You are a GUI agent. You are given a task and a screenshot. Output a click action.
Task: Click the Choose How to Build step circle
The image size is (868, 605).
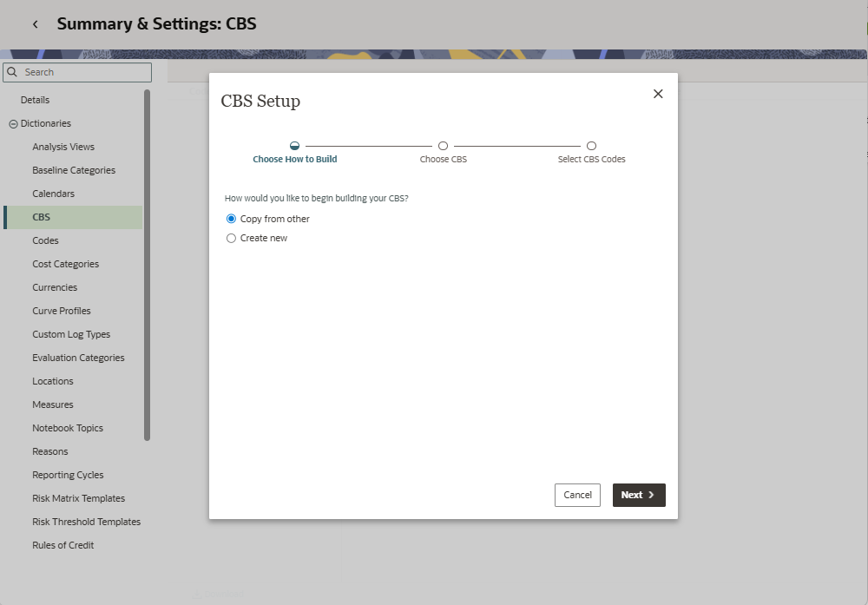[x=295, y=146]
